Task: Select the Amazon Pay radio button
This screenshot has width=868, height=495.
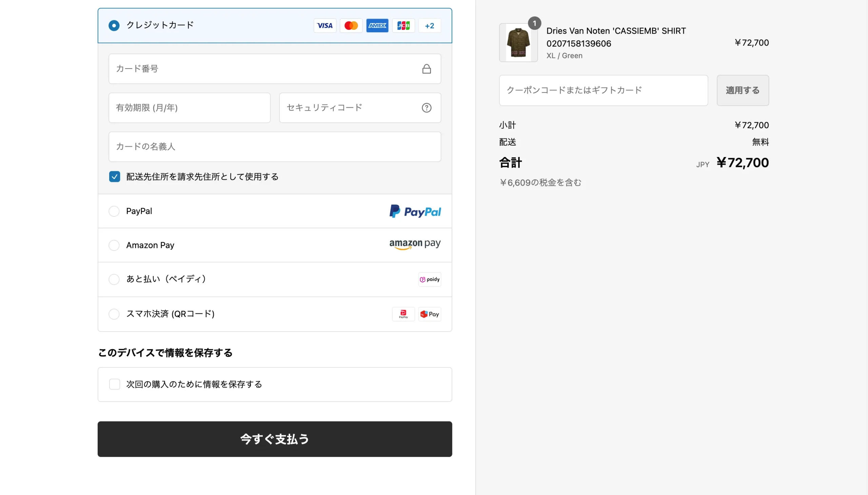Action: (x=114, y=245)
